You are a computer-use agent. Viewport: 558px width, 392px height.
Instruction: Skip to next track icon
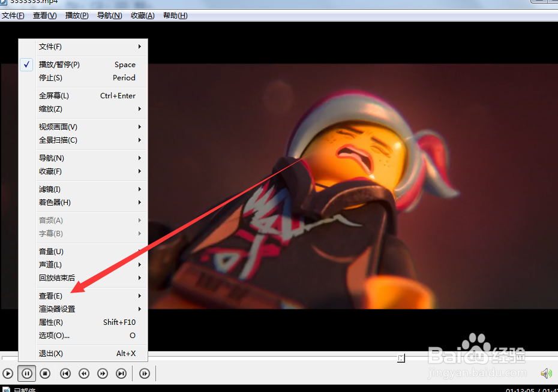click(121, 373)
